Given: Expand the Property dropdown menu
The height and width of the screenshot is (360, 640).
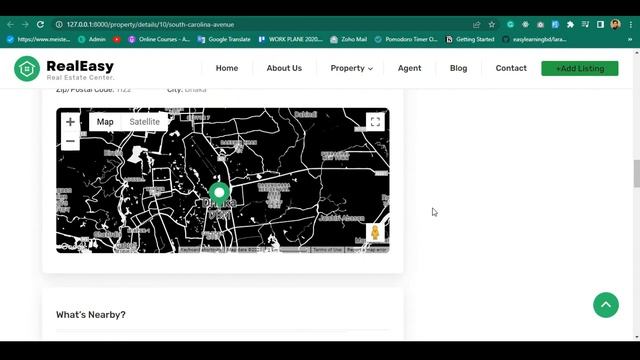Looking at the screenshot, I should pyautogui.click(x=351, y=68).
